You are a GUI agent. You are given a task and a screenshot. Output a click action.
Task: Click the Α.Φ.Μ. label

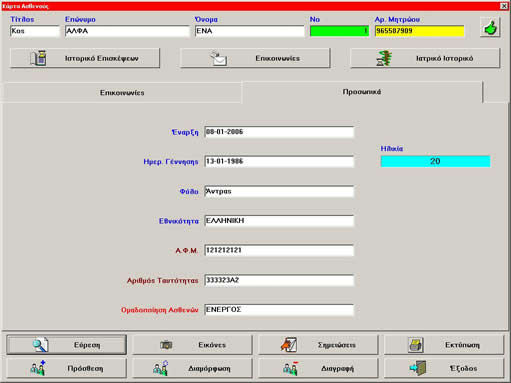[187, 251]
